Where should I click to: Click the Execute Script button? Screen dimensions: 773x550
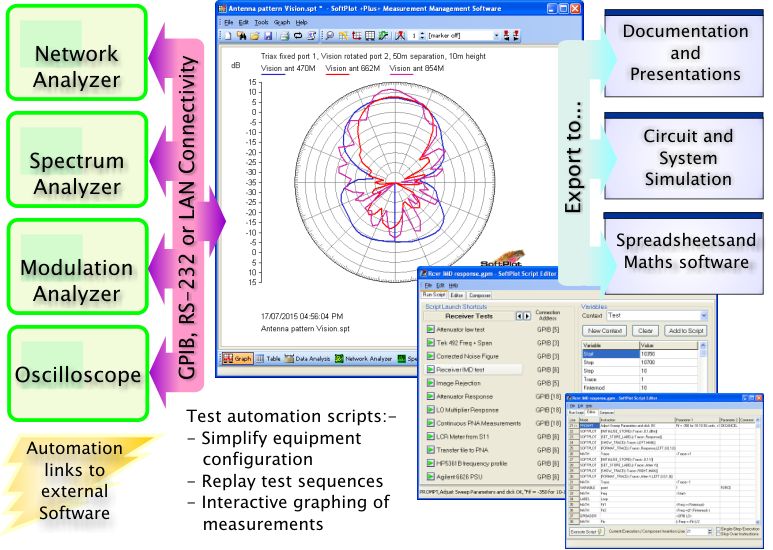(x=587, y=532)
